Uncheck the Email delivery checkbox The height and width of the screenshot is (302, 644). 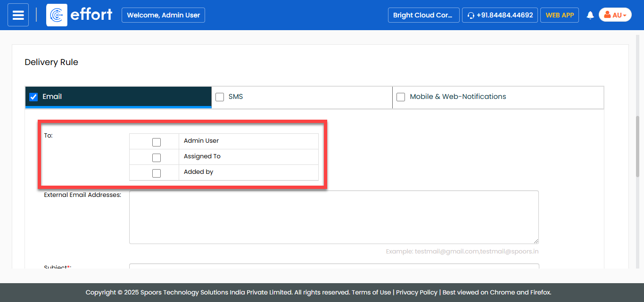click(33, 97)
